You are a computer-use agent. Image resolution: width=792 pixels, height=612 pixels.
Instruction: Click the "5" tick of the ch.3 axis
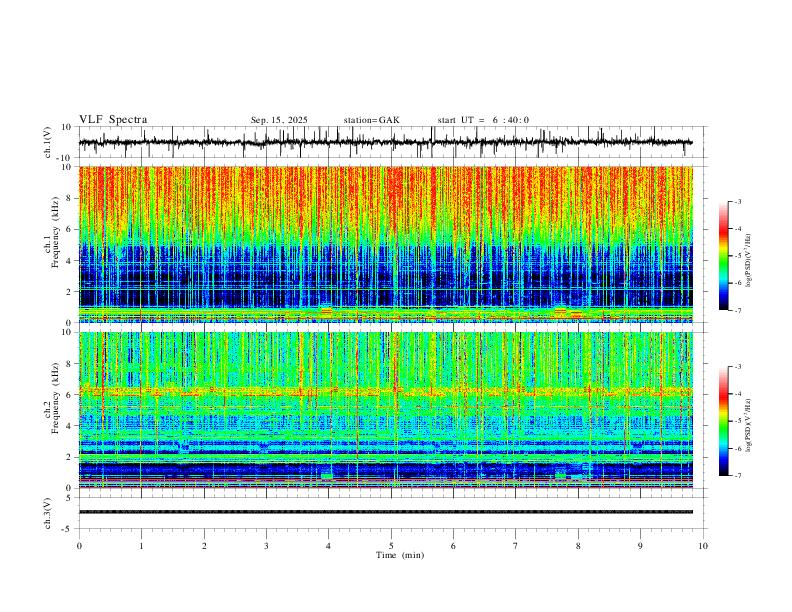(x=69, y=498)
